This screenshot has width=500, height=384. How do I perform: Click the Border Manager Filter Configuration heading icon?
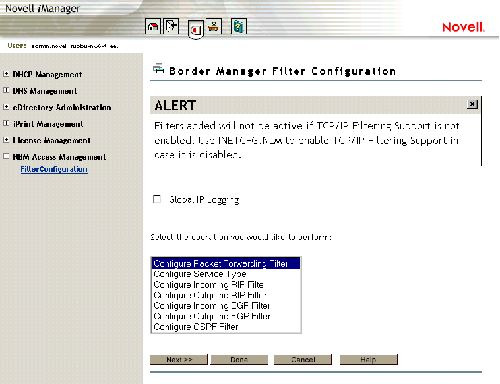[x=159, y=69]
